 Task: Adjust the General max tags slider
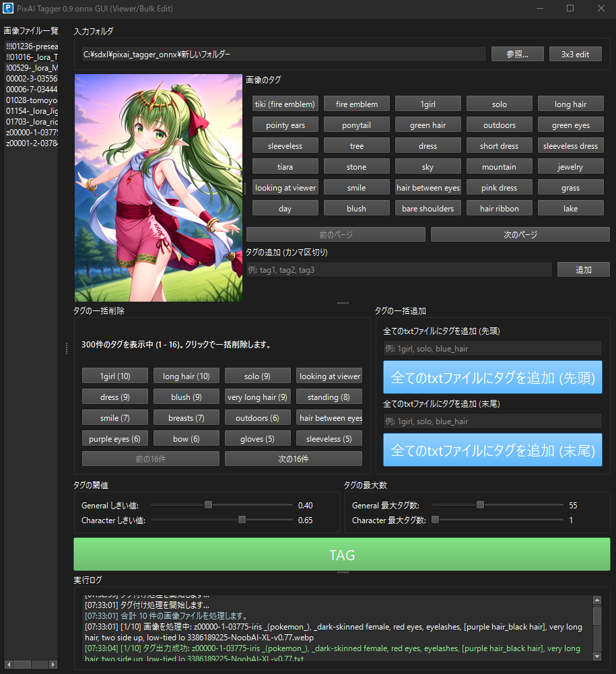click(480, 505)
